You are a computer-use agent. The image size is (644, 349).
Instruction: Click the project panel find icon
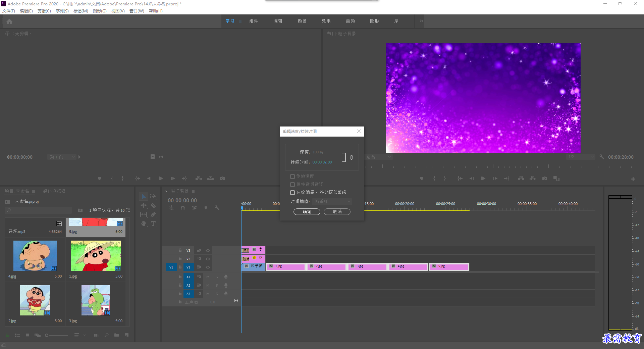(x=106, y=335)
